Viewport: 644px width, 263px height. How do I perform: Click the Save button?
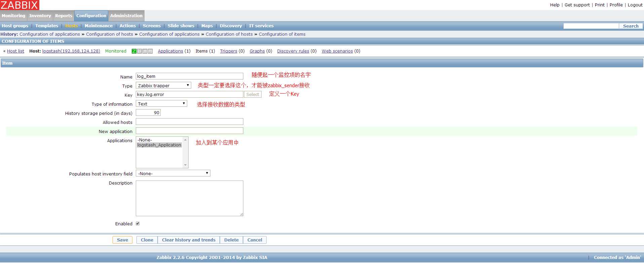122,240
